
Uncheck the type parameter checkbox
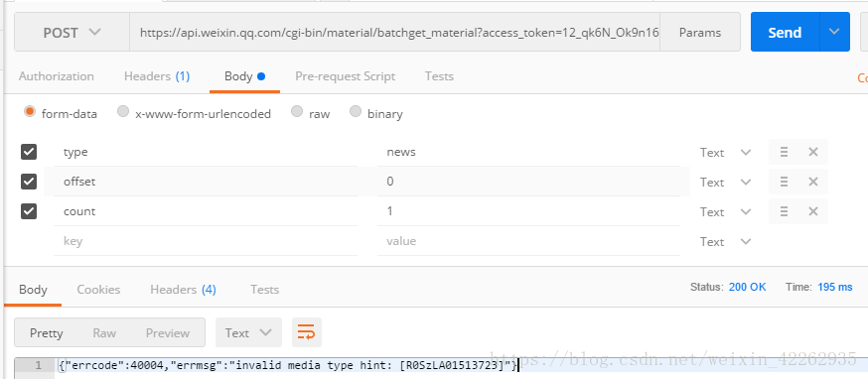29,152
